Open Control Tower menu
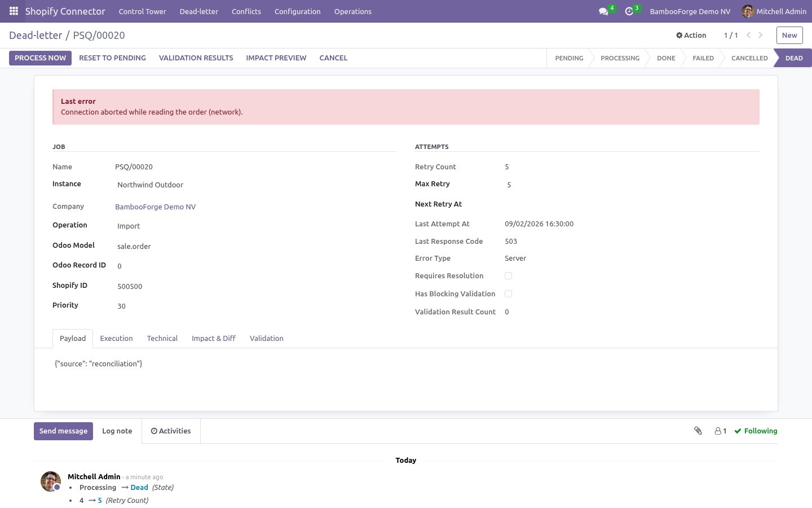The image size is (812, 508). click(143, 11)
